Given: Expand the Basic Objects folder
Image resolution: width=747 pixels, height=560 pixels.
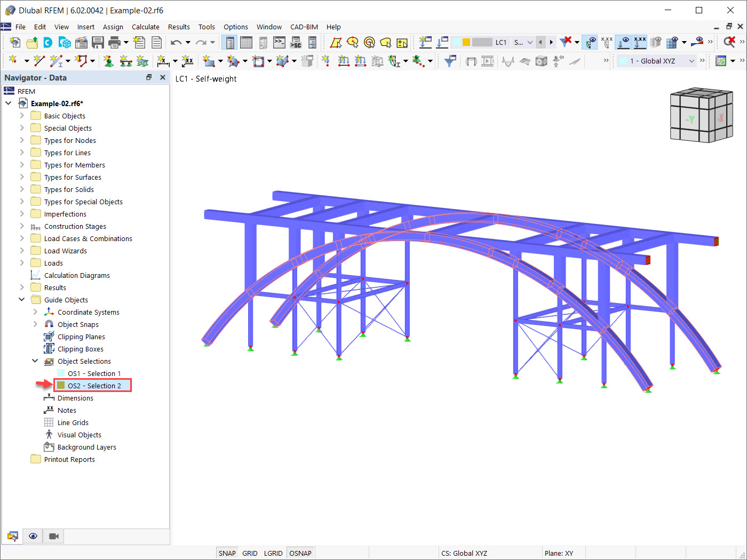Looking at the screenshot, I should (x=22, y=116).
